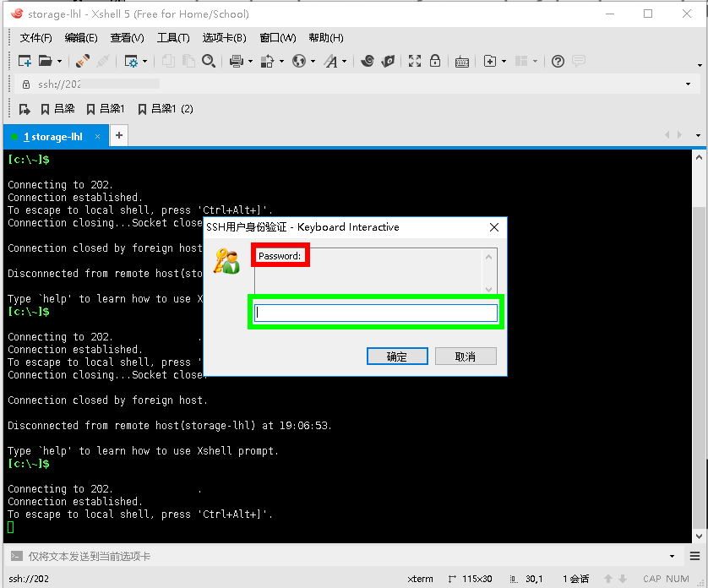Viewport: 708px width, 588px height.
Task: Open the 编辑(E) menu
Action: (x=81, y=38)
